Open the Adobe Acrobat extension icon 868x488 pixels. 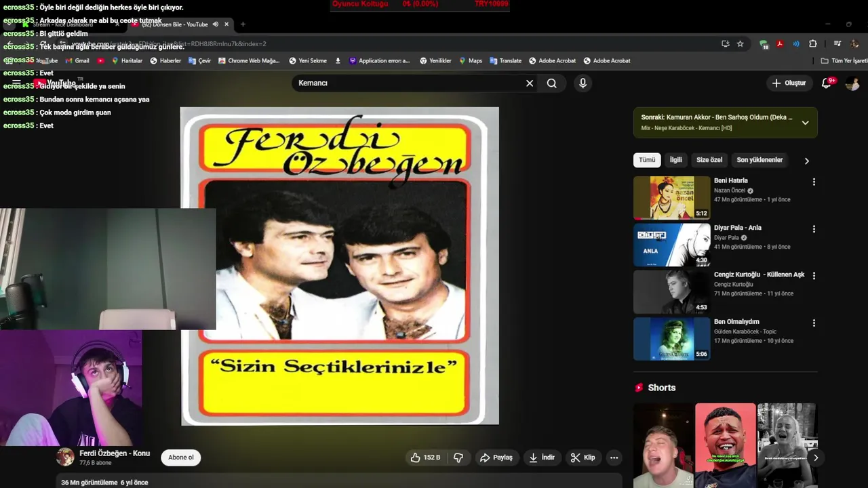(x=780, y=43)
